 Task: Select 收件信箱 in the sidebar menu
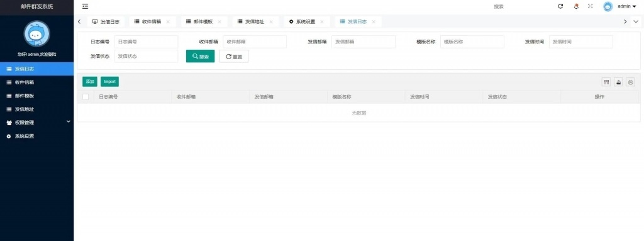click(37, 82)
